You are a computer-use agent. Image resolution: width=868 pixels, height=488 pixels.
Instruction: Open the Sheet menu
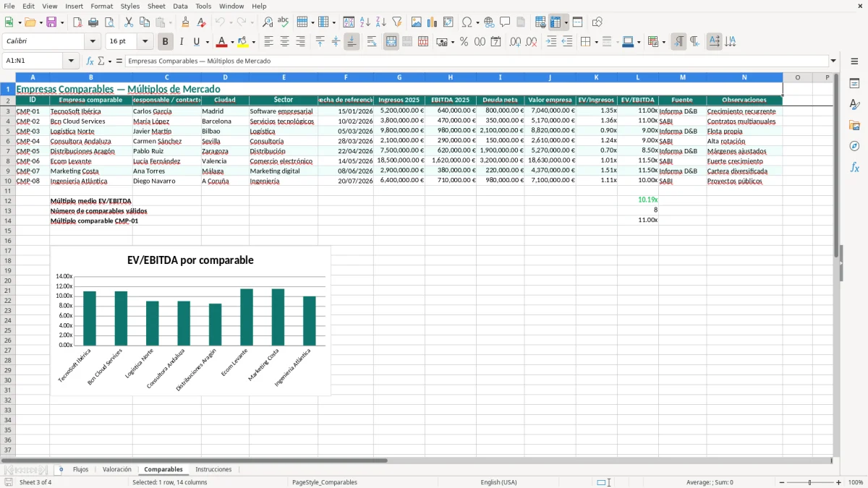[x=156, y=6]
